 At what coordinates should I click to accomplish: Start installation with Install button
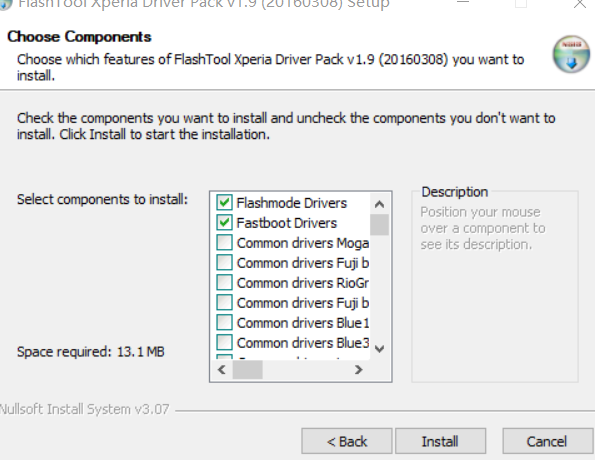441,441
